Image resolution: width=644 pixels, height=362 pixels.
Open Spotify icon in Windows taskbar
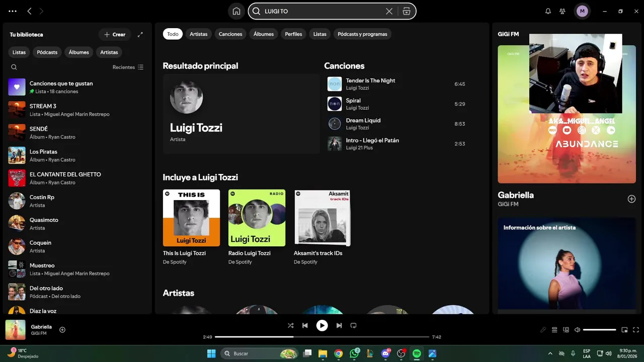[x=417, y=353]
